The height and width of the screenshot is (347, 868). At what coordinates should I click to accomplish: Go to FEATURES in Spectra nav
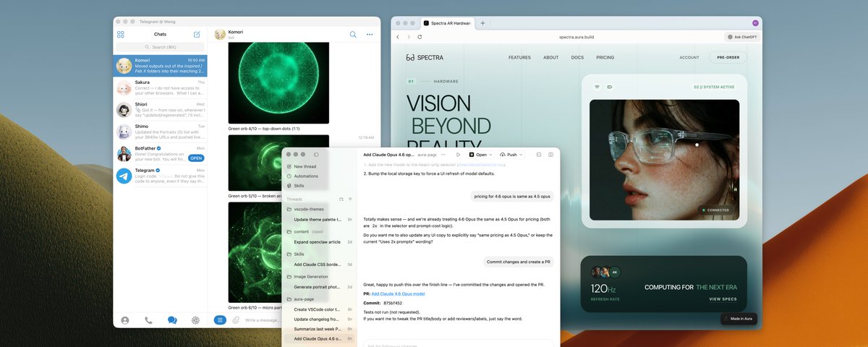pyautogui.click(x=519, y=58)
